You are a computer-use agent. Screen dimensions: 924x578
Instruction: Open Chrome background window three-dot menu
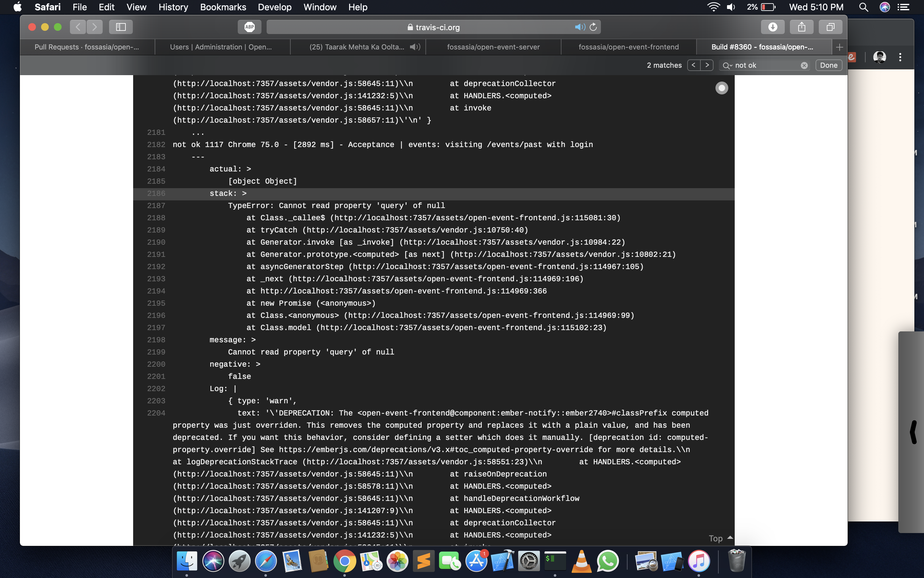[x=900, y=57]
